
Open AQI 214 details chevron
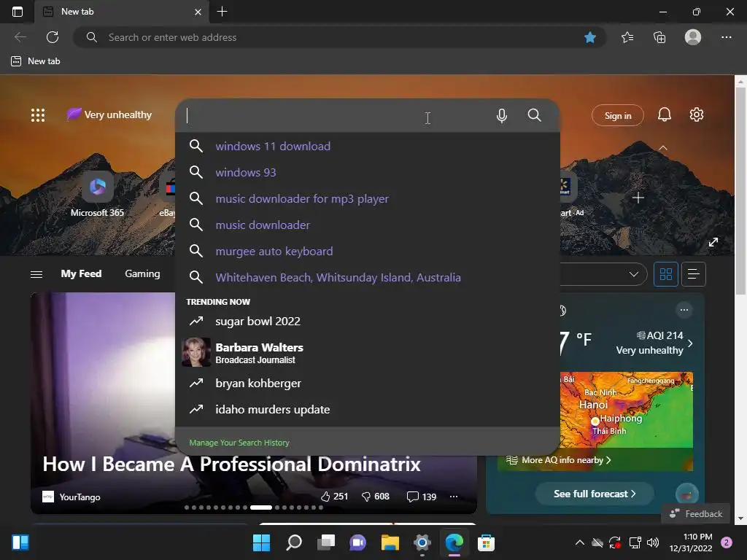(x=690, y=343)
